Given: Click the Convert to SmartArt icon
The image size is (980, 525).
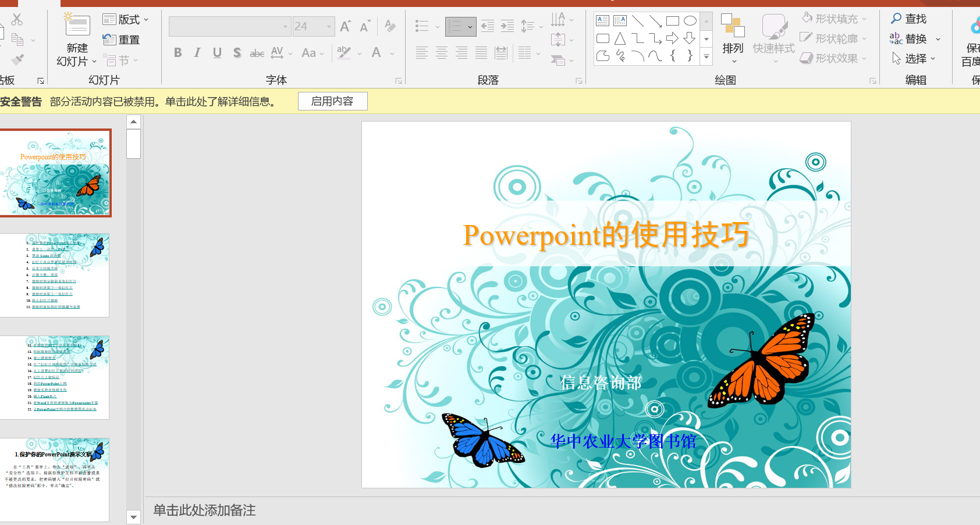Looking at the screenshot, I should pyautogui.click(x=558, y=60).
